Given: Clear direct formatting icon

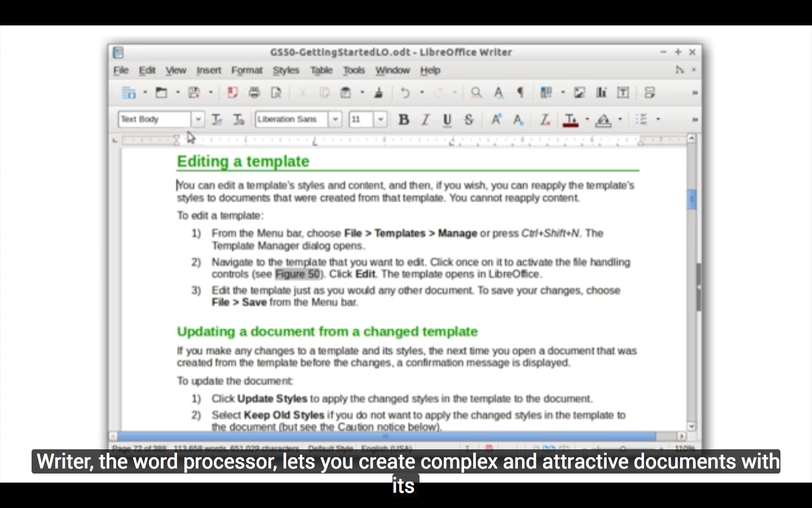Looking at the screenshot, I should 545,120.
